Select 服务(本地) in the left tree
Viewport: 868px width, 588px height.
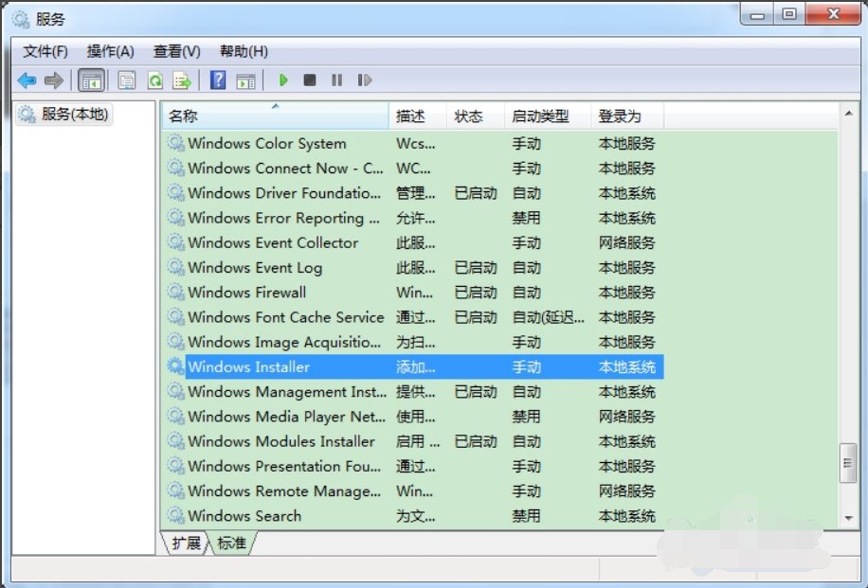tap(64, 115)
